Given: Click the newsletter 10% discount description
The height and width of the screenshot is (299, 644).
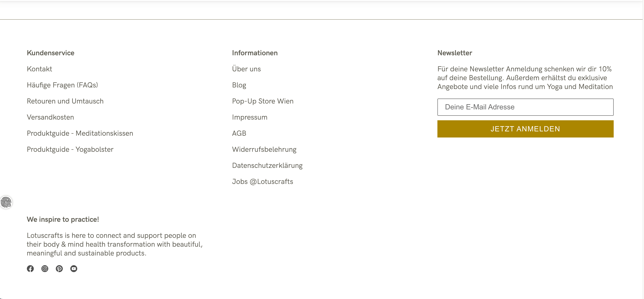Looking at the screenshot, I should point(525,78).
